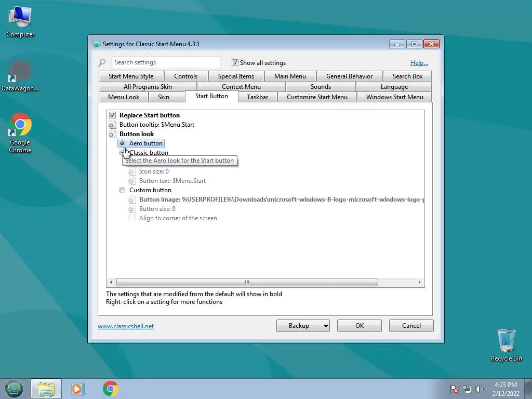The height and width of the screenshot is (399, 532).
Task: Uncheck Show all settings
Action: 235,63
